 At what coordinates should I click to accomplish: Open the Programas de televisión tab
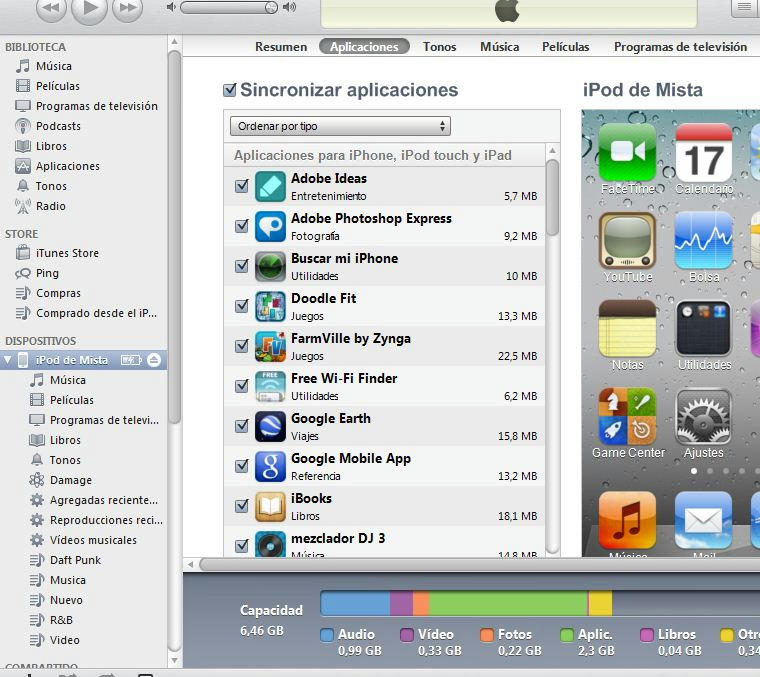coord(680,47)
